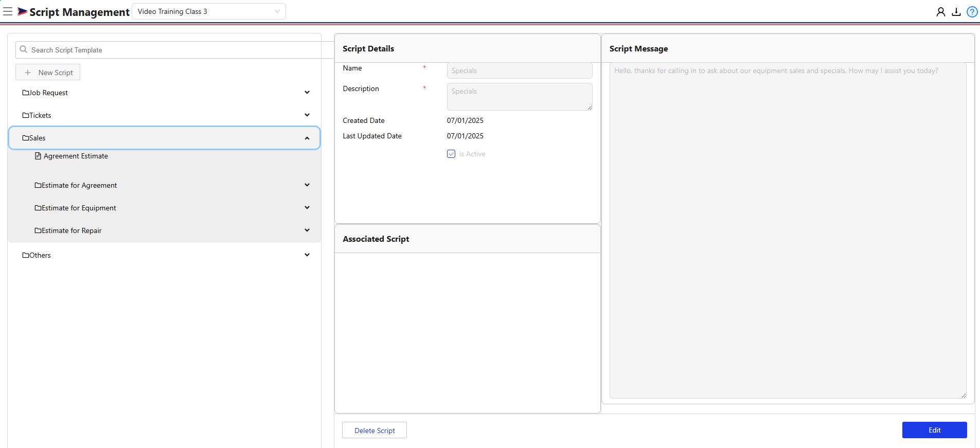Toggle the Is Active checkbox

click(x=451, y=154)
